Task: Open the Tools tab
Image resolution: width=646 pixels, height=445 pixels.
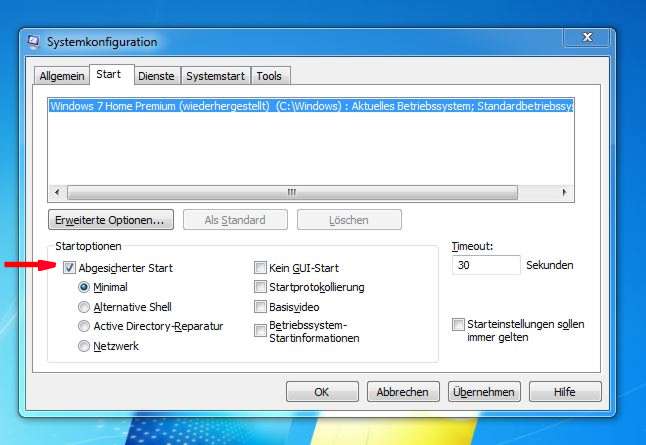Action: coord(270,76)
